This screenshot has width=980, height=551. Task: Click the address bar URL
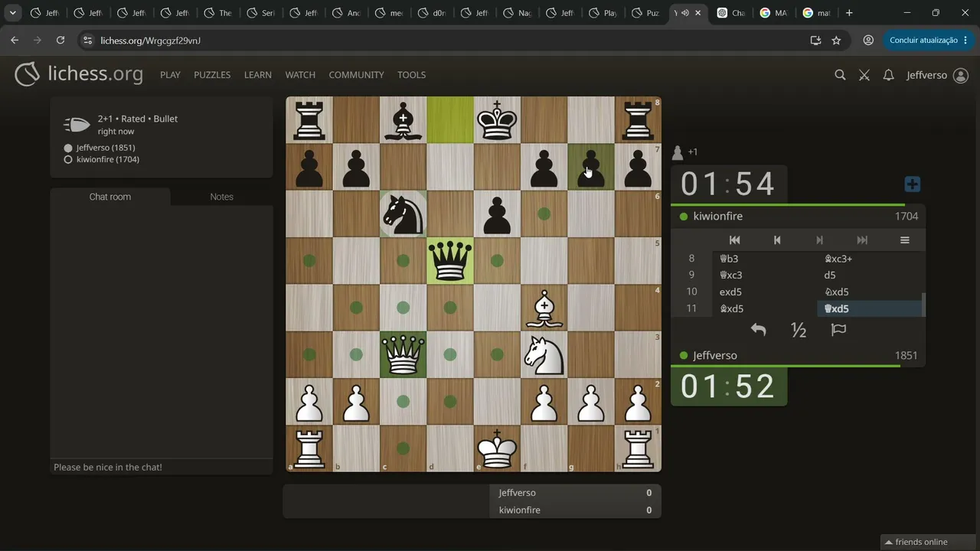click(x=150, y=40)
